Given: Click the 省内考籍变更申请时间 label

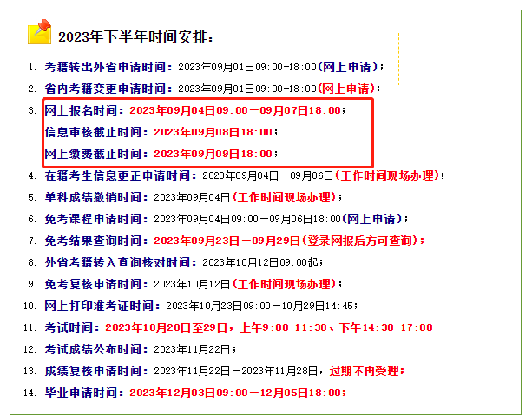Looking at the screenshot, I should click(x=108, y=89).
